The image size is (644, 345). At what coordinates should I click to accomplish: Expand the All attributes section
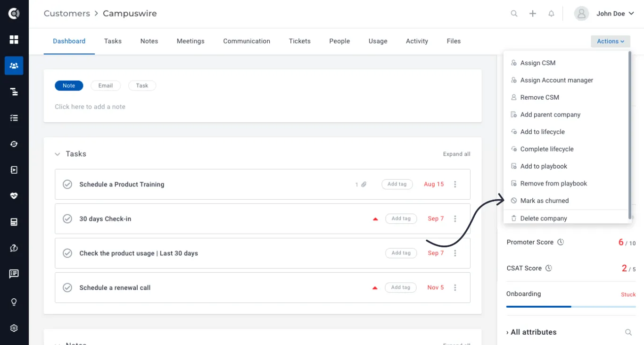tap(531, 332)
